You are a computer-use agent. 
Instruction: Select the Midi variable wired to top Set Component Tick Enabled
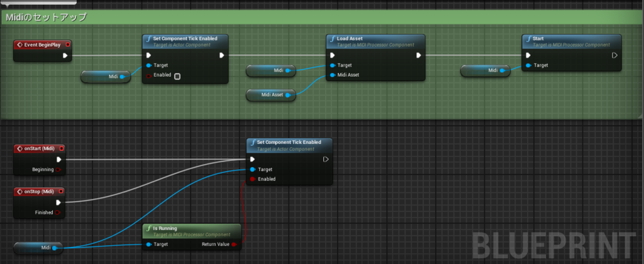(x=106, y=76)
